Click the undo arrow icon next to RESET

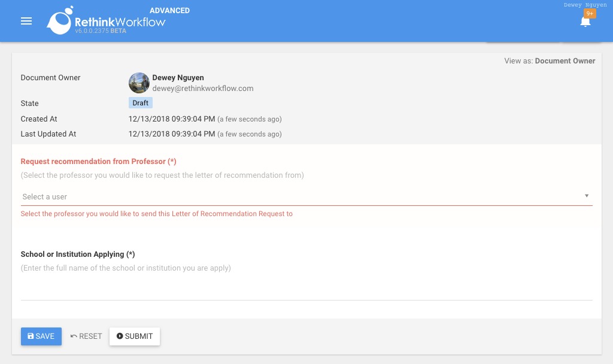[74, 336]
